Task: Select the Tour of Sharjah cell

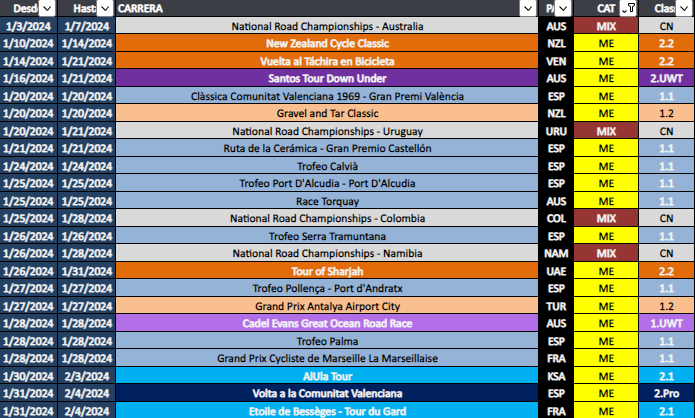Action: click(x=327, y=271)
